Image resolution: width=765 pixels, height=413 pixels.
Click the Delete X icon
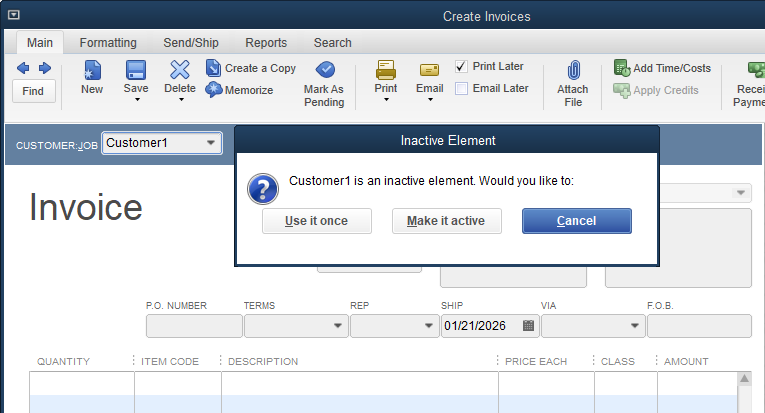coord(180,70)
